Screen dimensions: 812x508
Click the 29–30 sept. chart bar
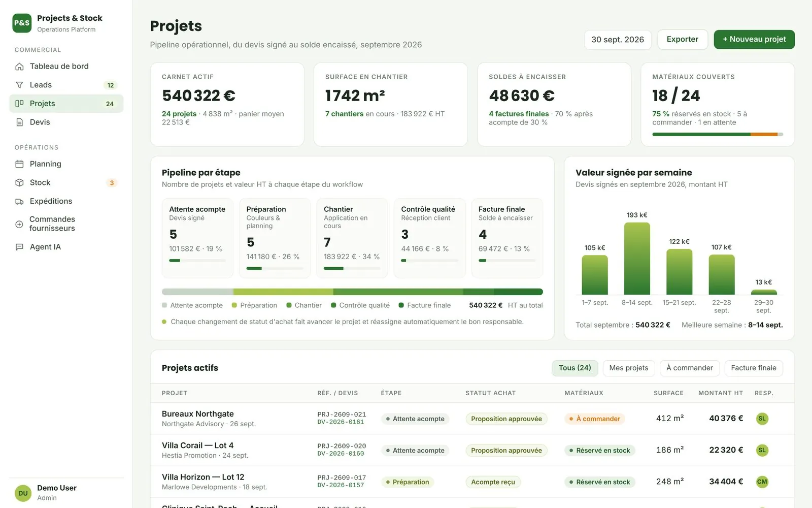coord(764,292)
